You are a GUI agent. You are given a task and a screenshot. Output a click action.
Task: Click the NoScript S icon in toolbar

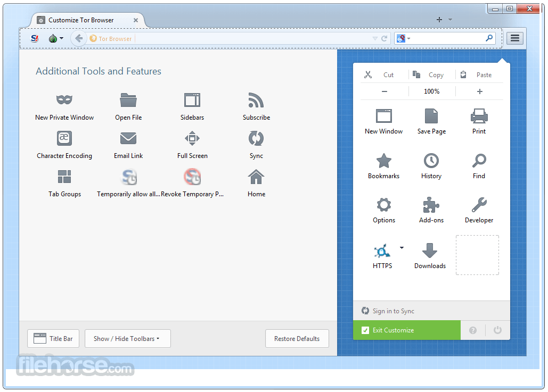(x=34, y=38)
